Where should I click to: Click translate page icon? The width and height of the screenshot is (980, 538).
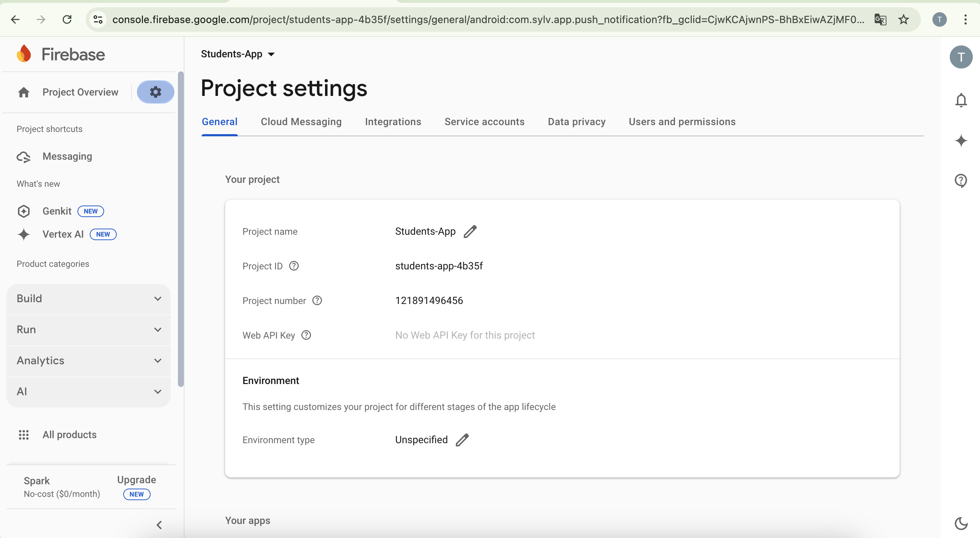(x=880, y=19)
